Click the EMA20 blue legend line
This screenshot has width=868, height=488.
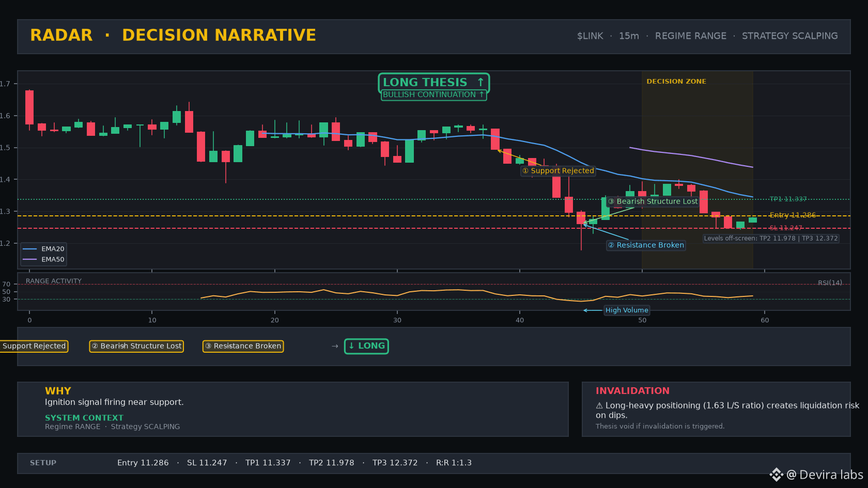click(x=30, y=249)
